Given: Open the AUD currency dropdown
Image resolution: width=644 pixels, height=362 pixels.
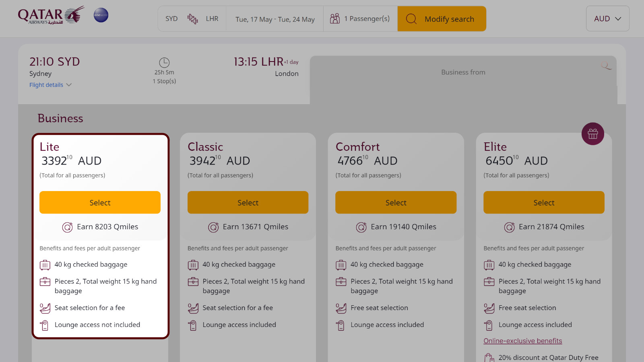Looking at the screenshot, I should [x=608, y=19].
